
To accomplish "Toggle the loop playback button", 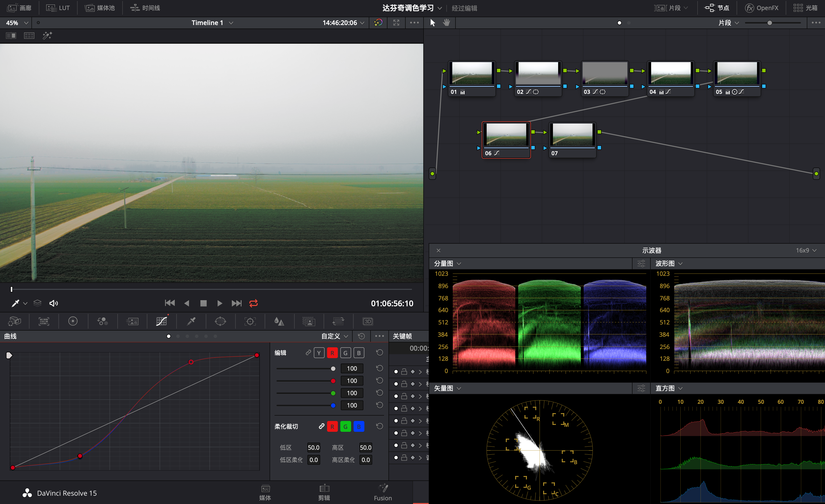I will (x=253, y=303).
